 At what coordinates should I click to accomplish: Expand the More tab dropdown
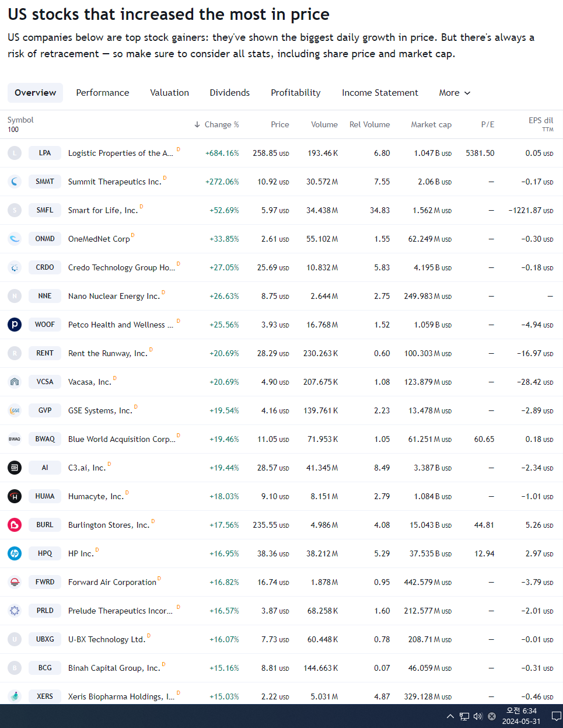[454, 93]
